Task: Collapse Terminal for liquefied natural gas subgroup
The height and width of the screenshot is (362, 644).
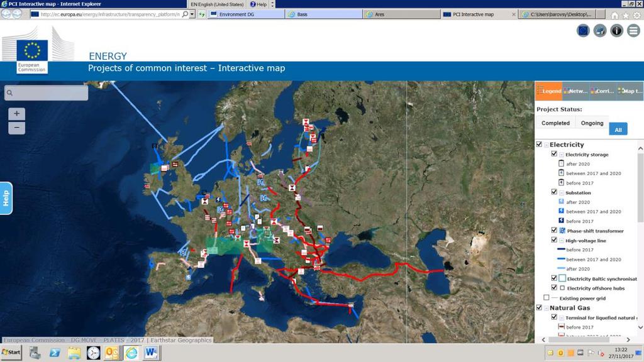Action: tap(562, 318)
